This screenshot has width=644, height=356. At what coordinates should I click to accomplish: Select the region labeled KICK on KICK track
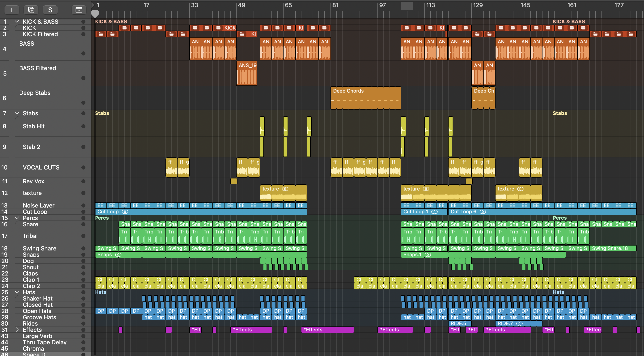click(224, 28)
